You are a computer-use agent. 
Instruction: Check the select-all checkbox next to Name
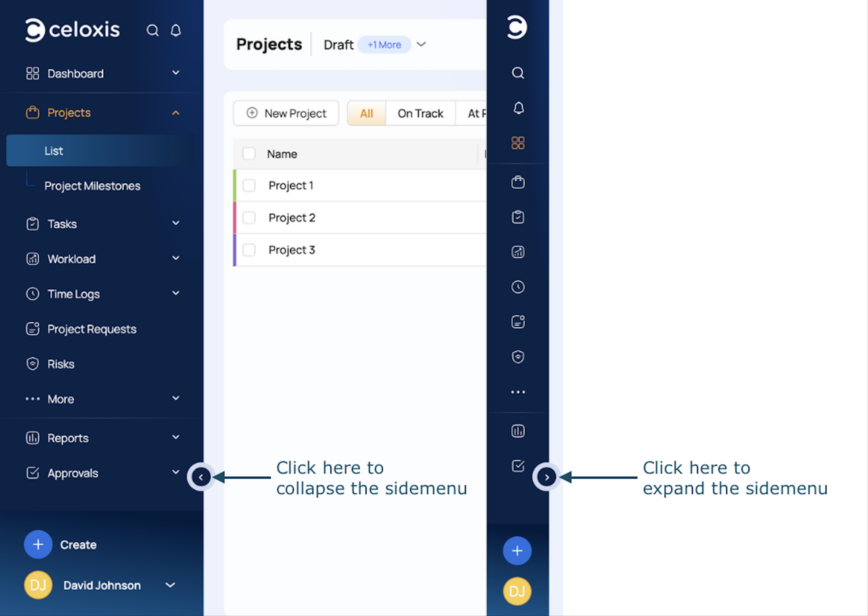pyautogui.click(x=249, y=154)
